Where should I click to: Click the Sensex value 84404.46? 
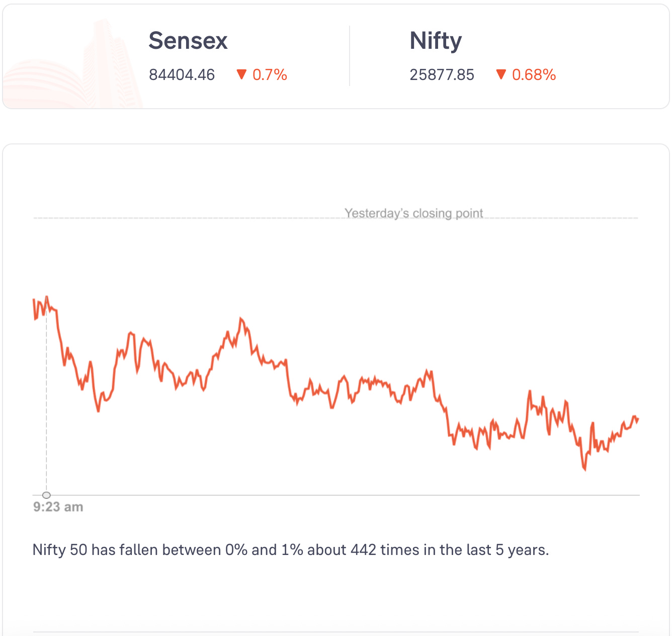[182, 75]
